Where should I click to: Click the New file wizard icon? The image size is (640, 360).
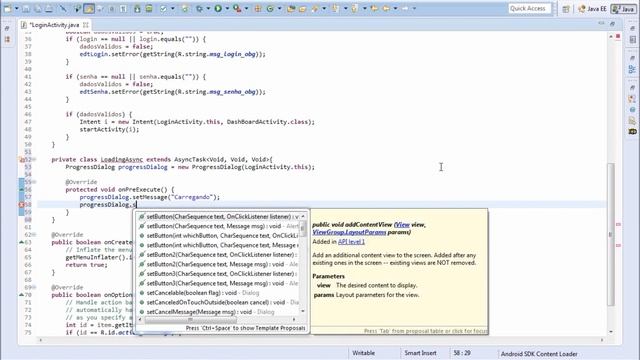7,9
